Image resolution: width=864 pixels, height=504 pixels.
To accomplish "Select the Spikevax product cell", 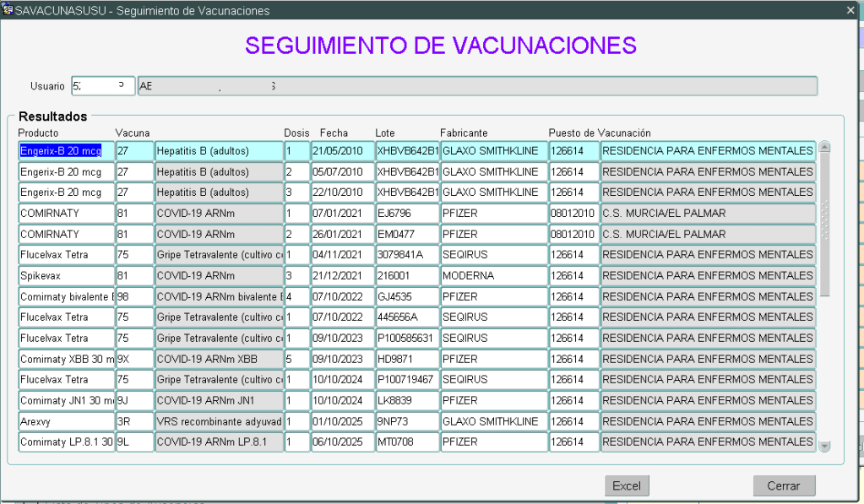I will [66, 275].
